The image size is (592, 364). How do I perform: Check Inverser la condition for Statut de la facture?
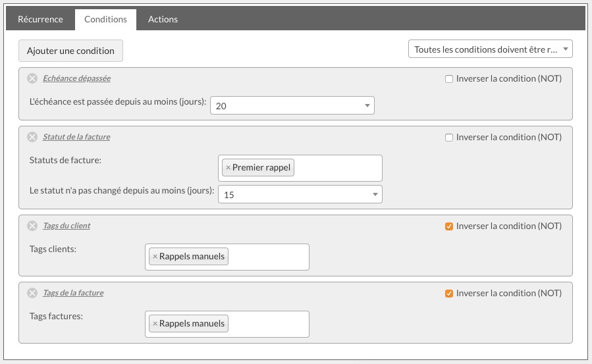click(x=449, y=138)
